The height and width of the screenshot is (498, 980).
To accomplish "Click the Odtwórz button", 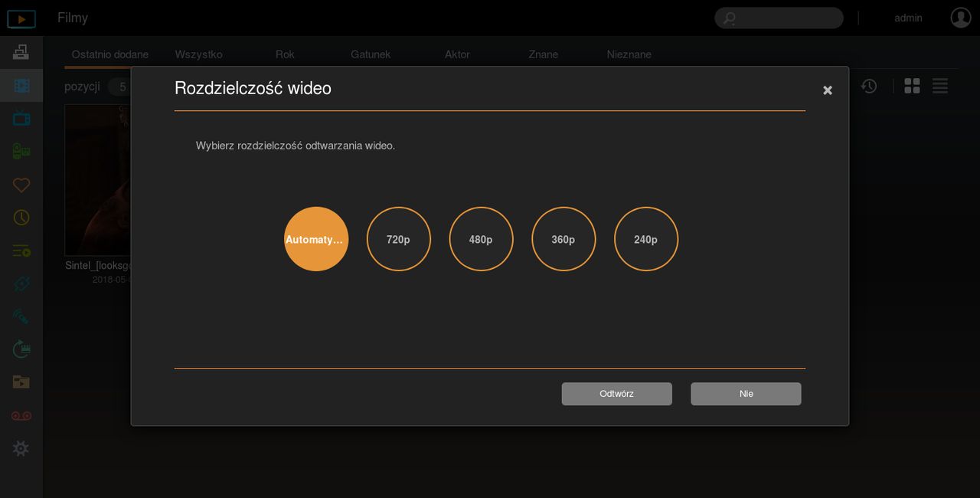I will coord(617,394).
